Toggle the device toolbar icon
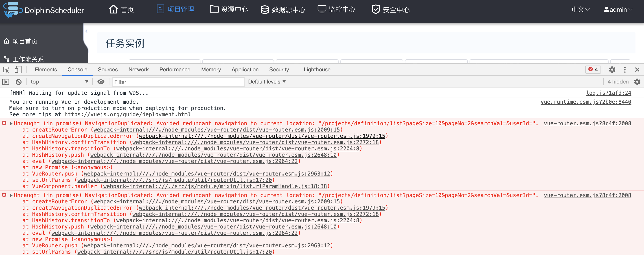This screenshot has height=255, width=644. [x=18, y=70]
